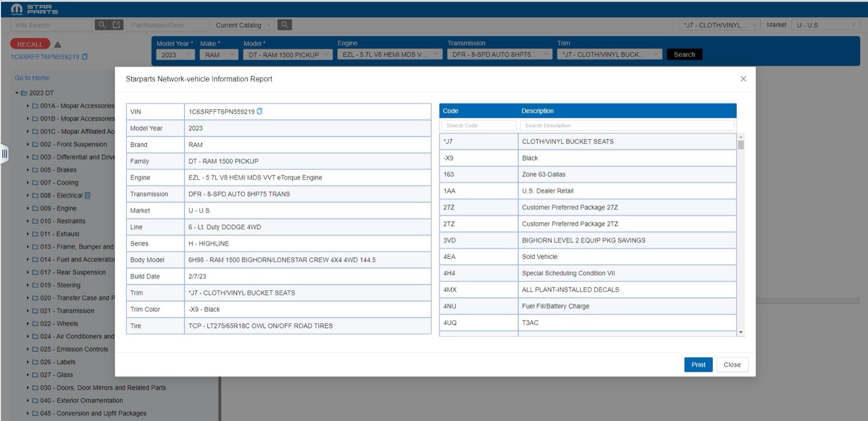The image size is (868, 421).
Task: Click the Search Description filter field
Action: pyautogui.click(x=627, y=125)
